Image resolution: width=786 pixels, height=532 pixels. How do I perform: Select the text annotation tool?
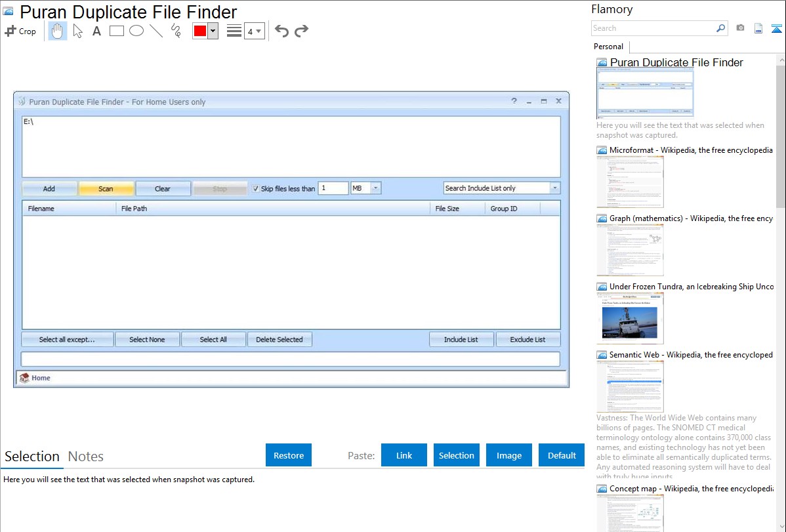click(96, 31)
